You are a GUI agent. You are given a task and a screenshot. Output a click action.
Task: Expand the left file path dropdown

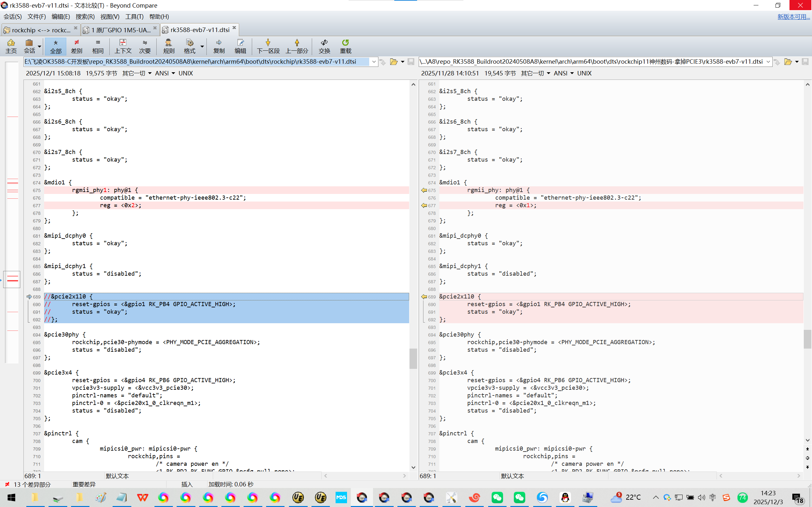(x=373, y=62)
